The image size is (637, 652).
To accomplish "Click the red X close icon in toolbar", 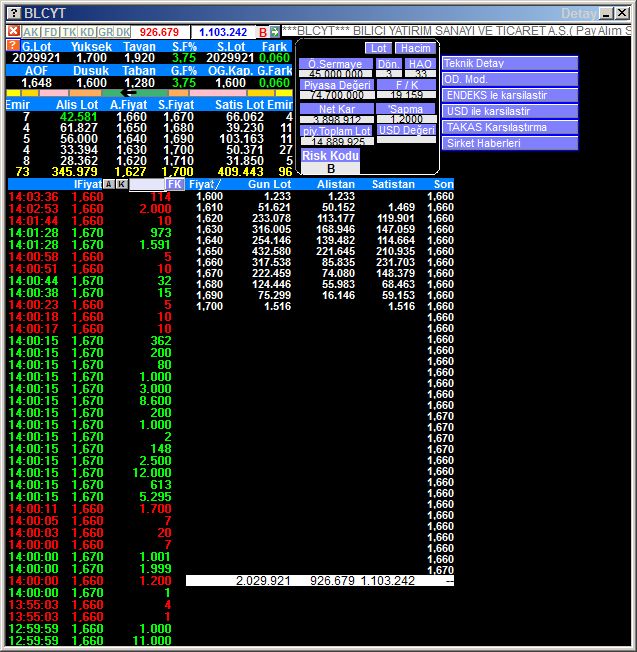I will pyautogui.click(x=13, y=31).
